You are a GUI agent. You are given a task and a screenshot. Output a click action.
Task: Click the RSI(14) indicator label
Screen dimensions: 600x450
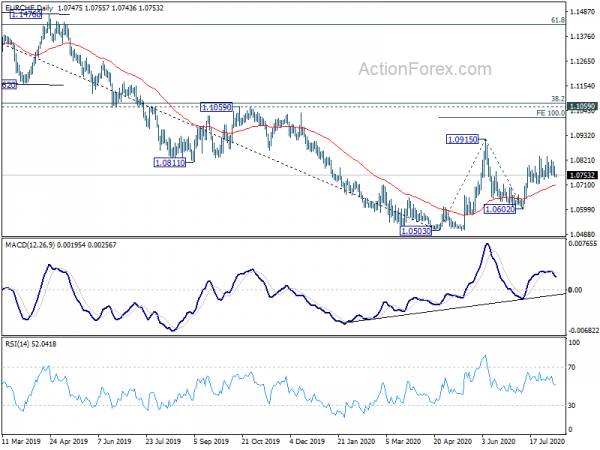tap(32, 345)
